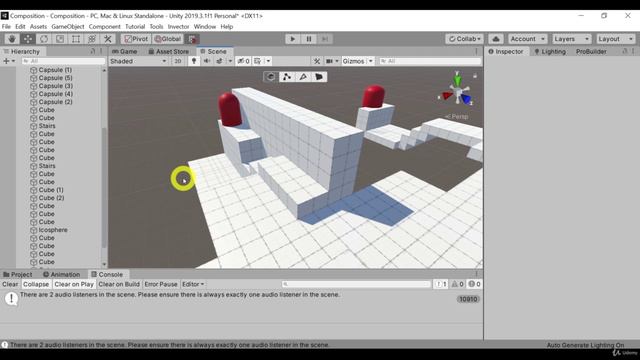
Task: Click the Scene view search field
Action: tap(430, 61)
